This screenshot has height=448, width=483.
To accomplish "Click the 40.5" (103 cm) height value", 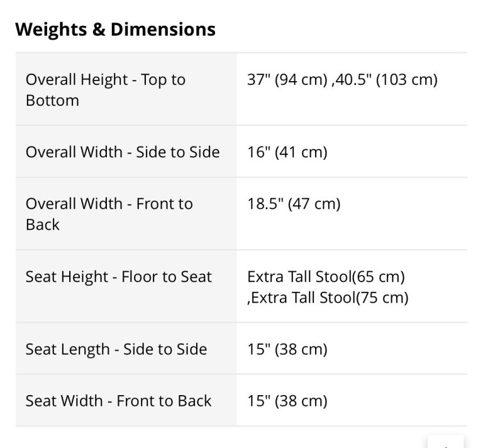I will (x=386, y=80).
